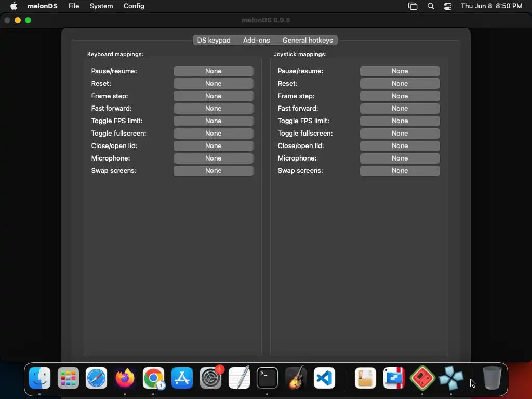Set keyboard mapping for Microphone
Image resolution: width=532 pixels, height=399 pixels.
[214, 158]
